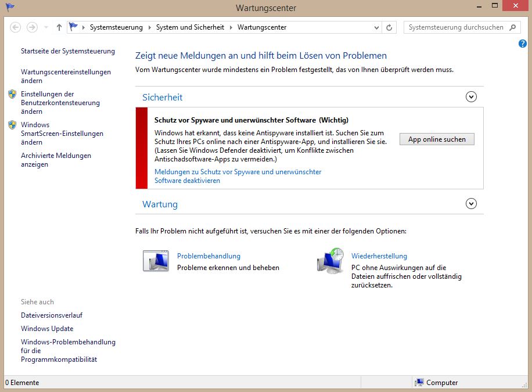This screenshot has height=392, width=532.
Task: Open recent locations dropdown arrow
Action: pos(46,27)
